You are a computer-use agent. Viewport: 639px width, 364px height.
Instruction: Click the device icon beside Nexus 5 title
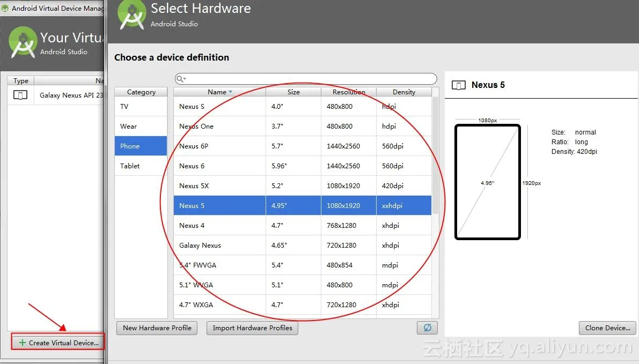coord(459,85)
